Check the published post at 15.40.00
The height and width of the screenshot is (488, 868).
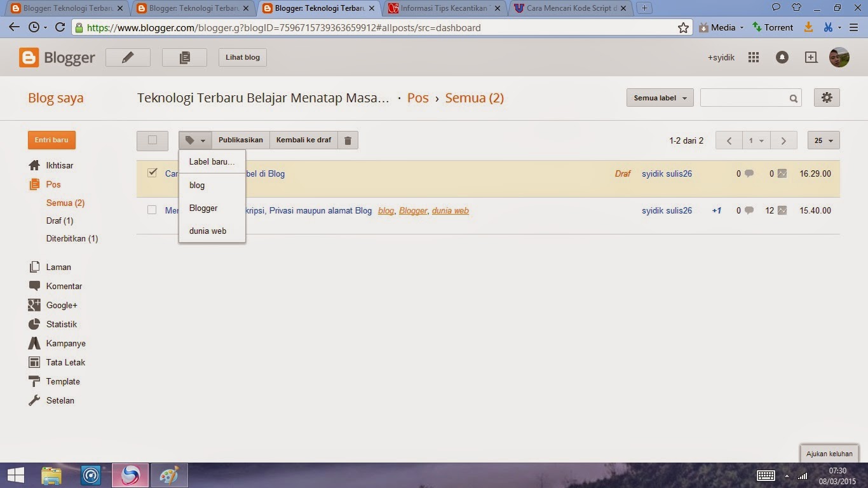152,210
